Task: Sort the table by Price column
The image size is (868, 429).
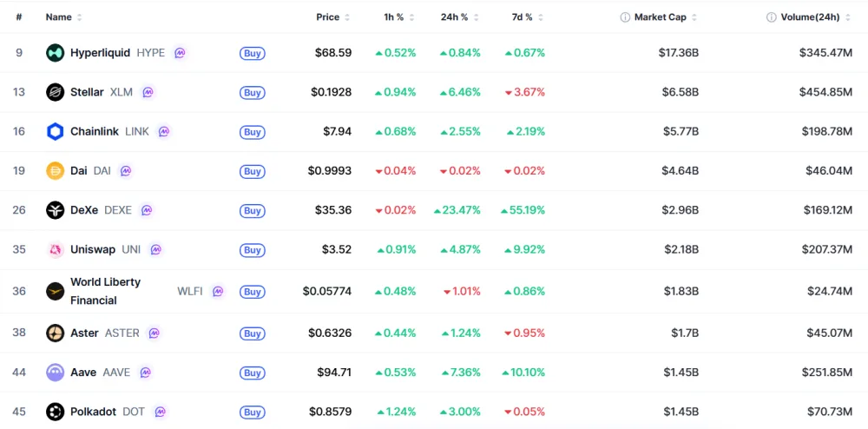Action: [x=332, y=17]
